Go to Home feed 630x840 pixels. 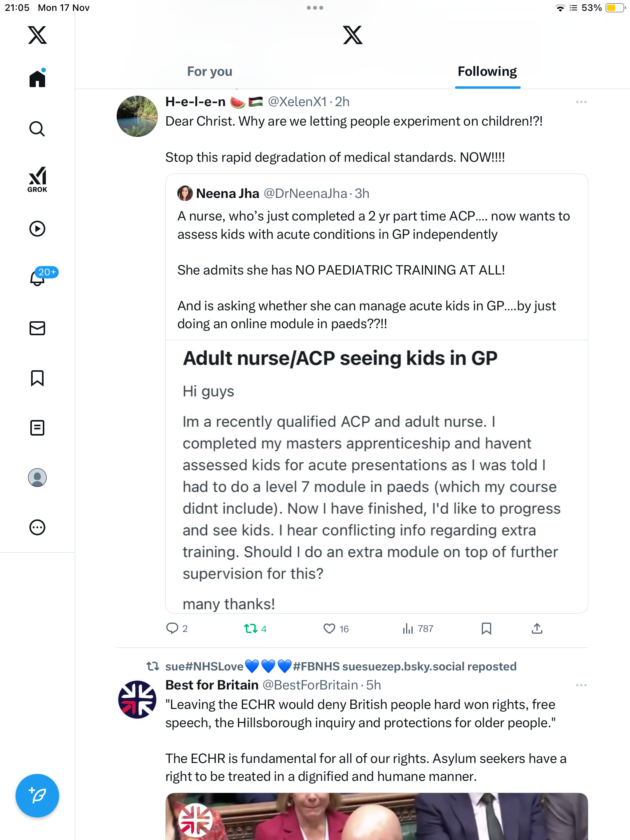click(37, 79)
